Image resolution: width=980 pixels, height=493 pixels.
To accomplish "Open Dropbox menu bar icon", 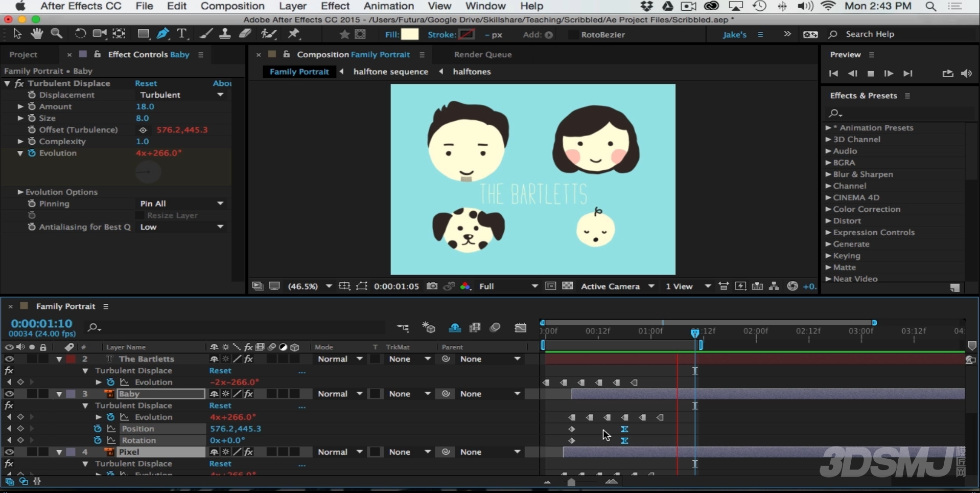I will (647, 6).
